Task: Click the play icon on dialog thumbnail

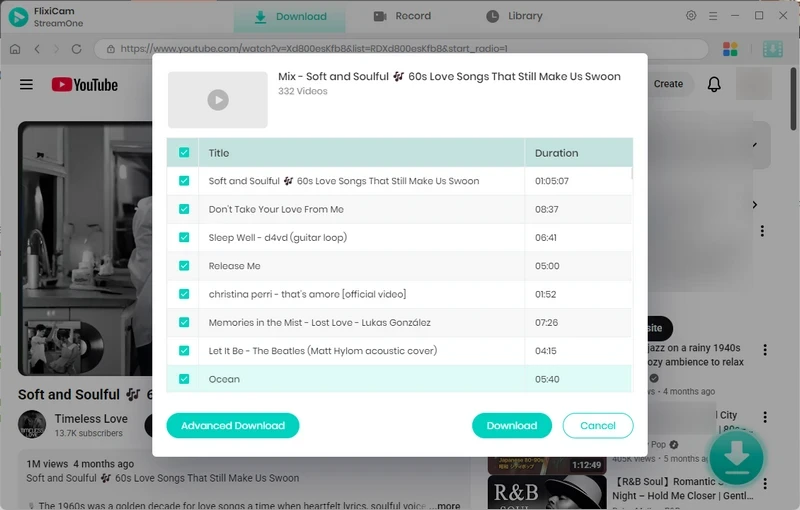Action: [218, 100]
